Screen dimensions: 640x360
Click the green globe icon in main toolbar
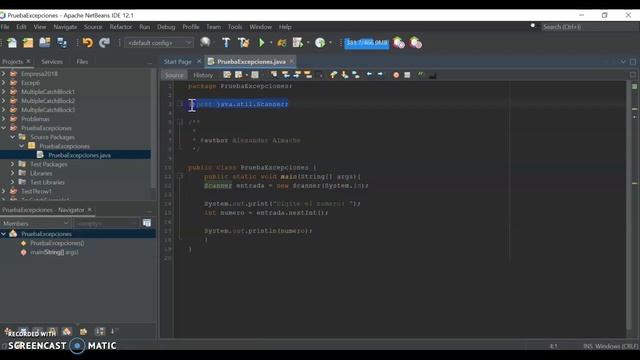click(320, 42)
